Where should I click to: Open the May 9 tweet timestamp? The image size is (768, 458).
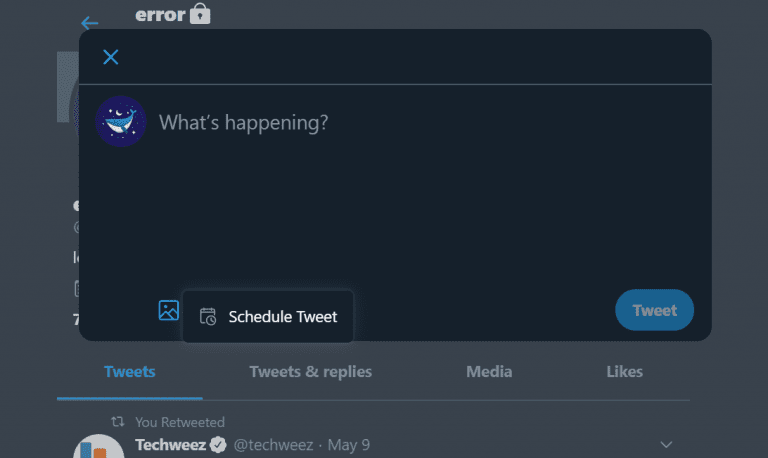pyautogui.click(x=349, y=445)
